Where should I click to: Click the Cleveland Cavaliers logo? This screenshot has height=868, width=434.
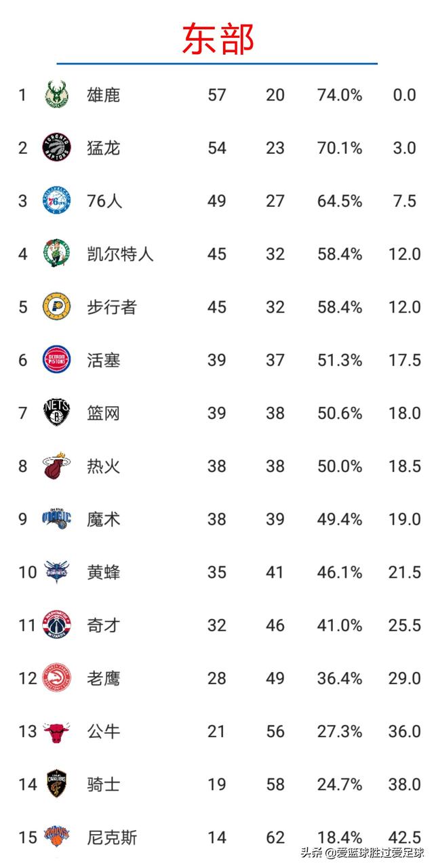(57, 784)
